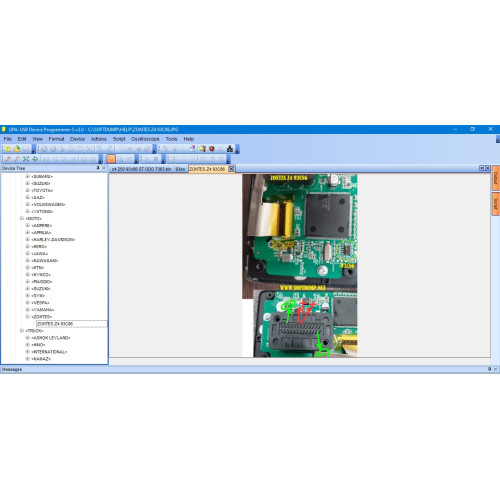This screenshot has width=500, height=500.
Task: Expand the TOYOTA tree node
Action: pos(28,190)
